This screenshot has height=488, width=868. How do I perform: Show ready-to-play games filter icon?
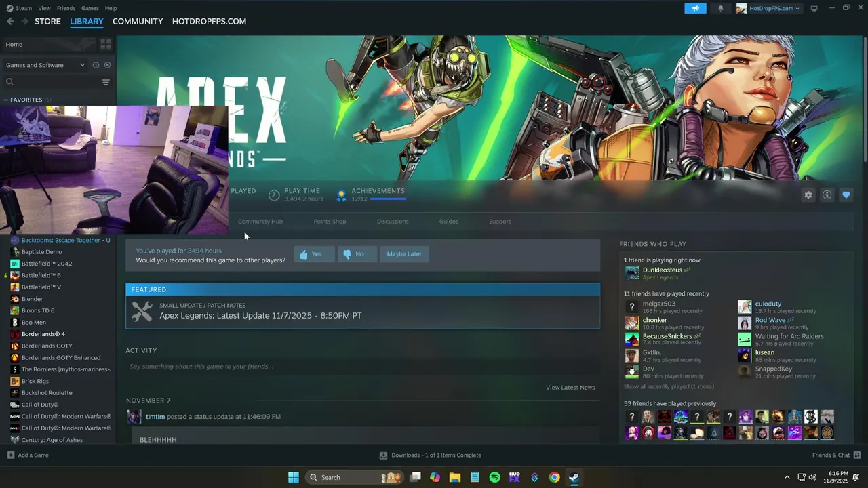click(107, 65)
